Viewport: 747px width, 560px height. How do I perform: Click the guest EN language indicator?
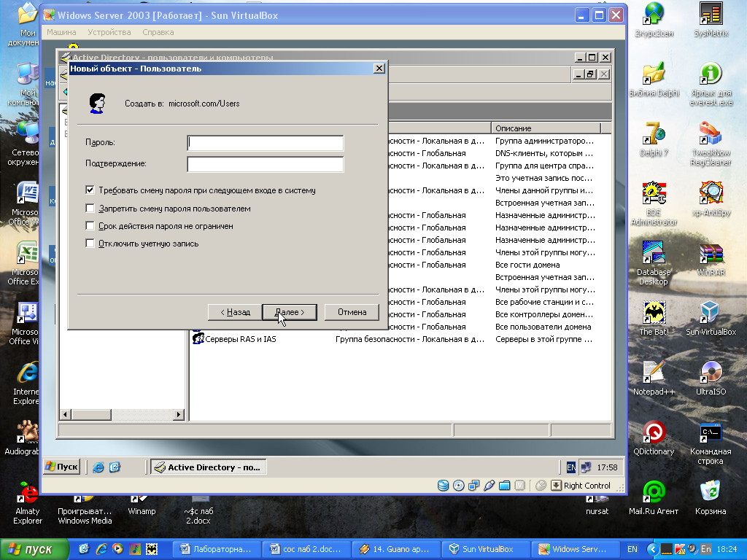[570, 467]
